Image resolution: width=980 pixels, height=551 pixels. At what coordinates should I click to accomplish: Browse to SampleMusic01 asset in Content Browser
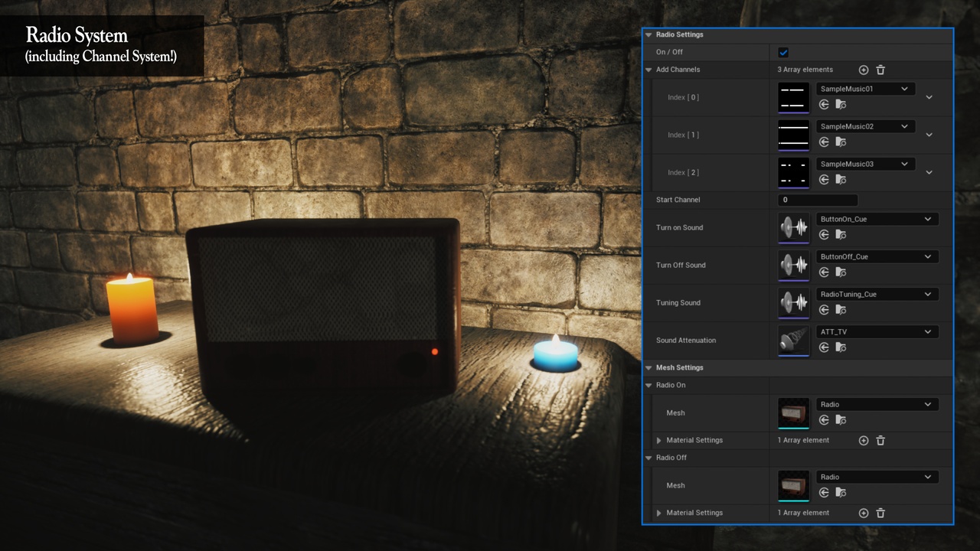pos(841,104)
